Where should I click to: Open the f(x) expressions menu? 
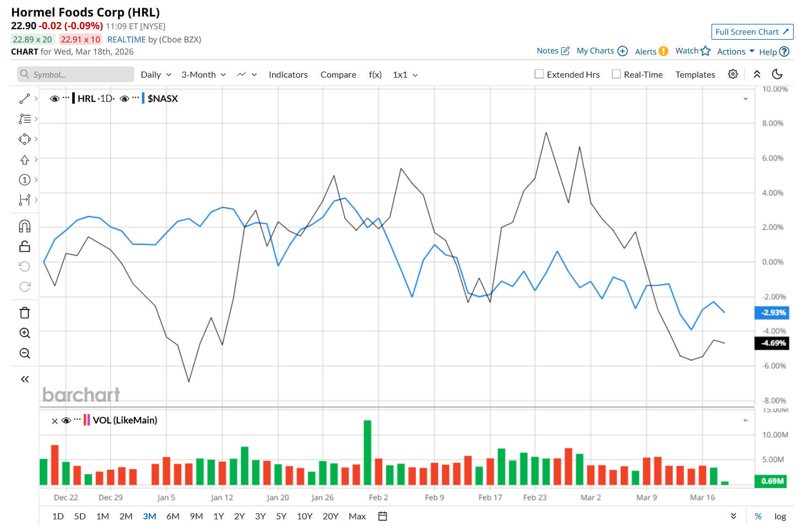click(375, 74)
